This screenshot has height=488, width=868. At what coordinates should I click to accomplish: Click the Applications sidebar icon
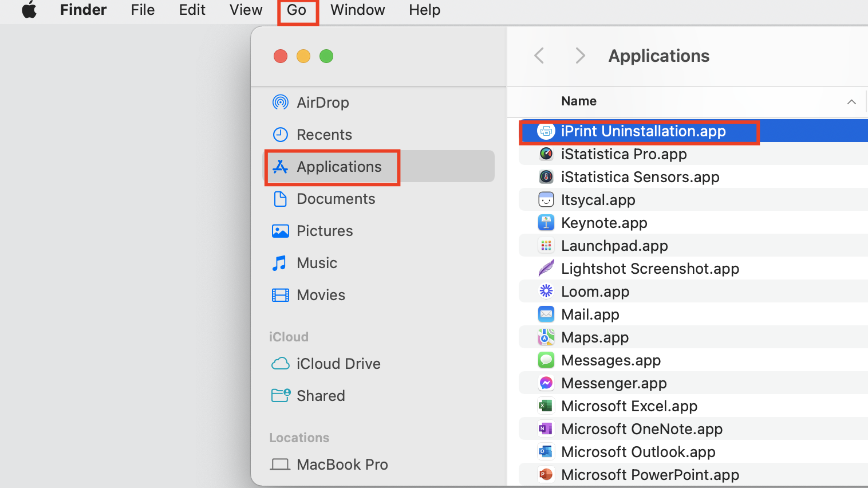tap(280, 167)
